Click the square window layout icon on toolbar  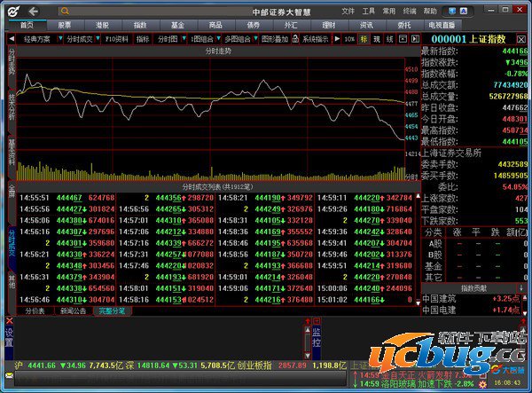[403, 39]
